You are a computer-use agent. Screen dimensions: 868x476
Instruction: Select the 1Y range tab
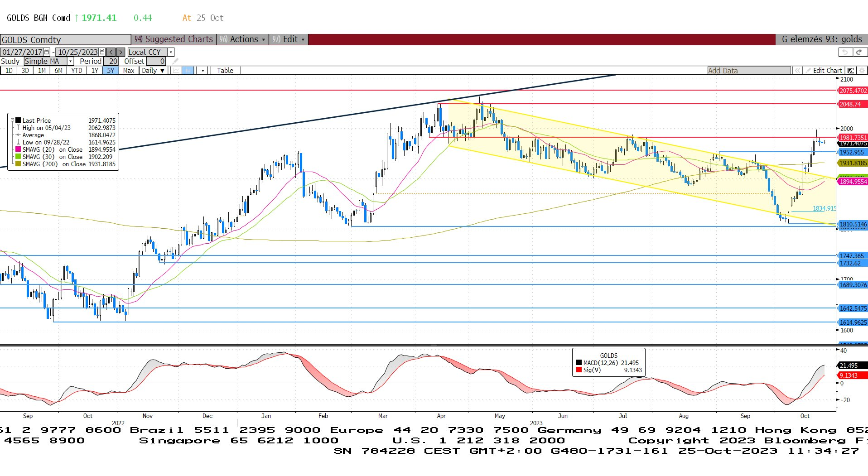[x=95, y=71]
